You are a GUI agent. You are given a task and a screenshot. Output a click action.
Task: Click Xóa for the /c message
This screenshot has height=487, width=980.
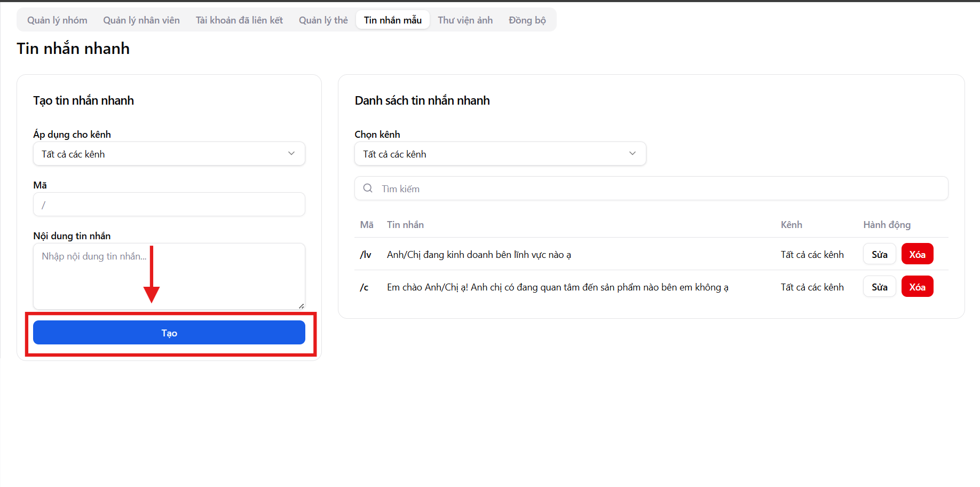917,287
